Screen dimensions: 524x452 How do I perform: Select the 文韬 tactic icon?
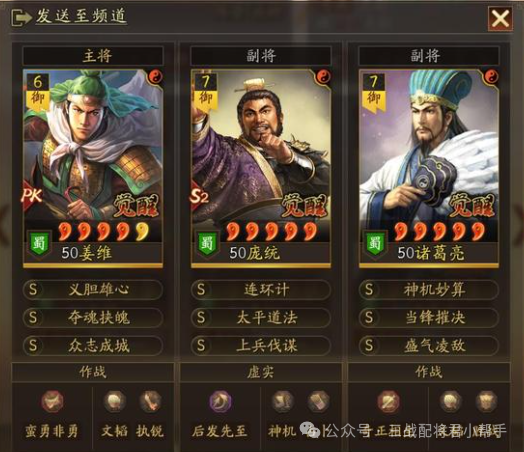[x=114, y=401]
